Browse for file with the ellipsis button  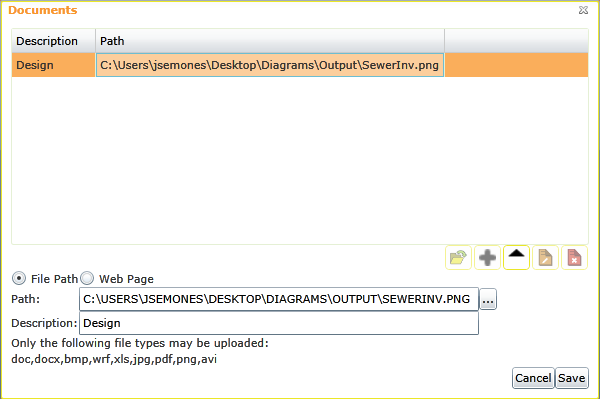click(488, 299)
